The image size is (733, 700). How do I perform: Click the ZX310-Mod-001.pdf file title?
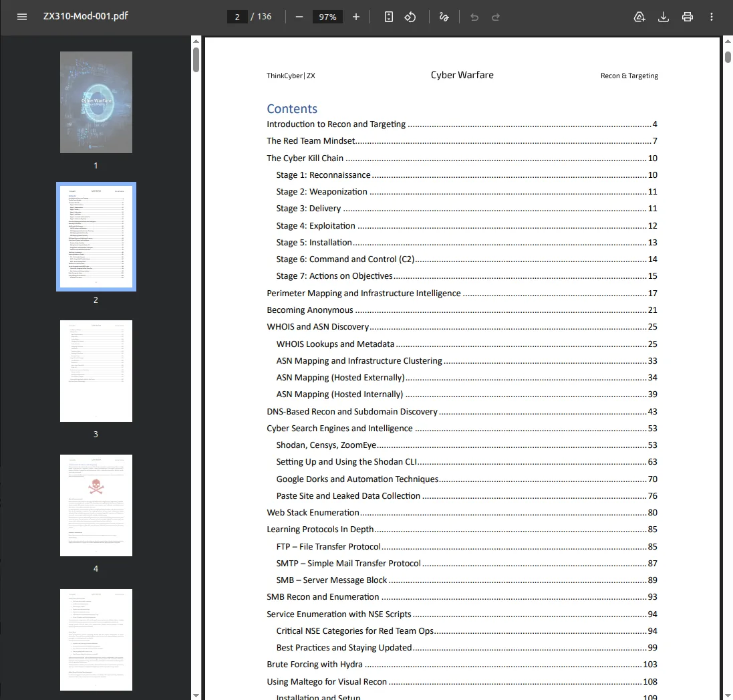86,16
